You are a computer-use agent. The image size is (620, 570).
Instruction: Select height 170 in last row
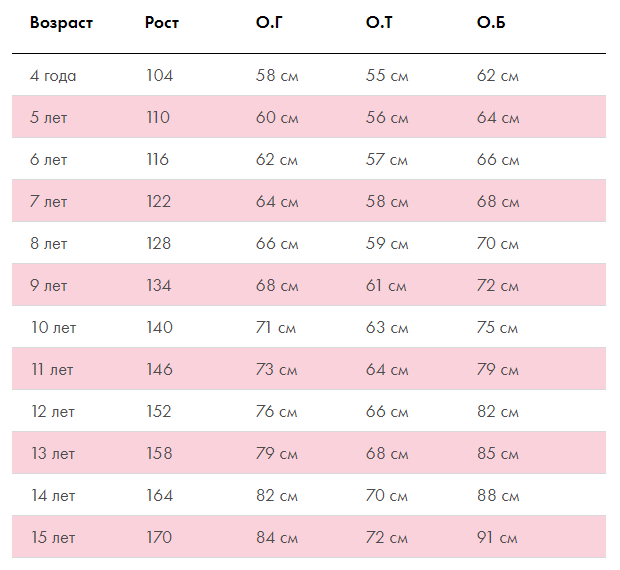pos(159,538)
